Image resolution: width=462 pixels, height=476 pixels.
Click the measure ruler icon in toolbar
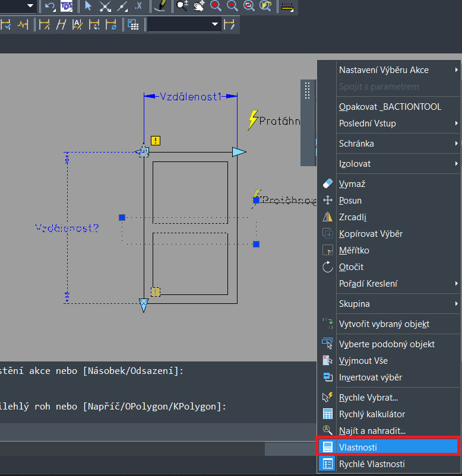pyautogui.click(x=287, y=7)
